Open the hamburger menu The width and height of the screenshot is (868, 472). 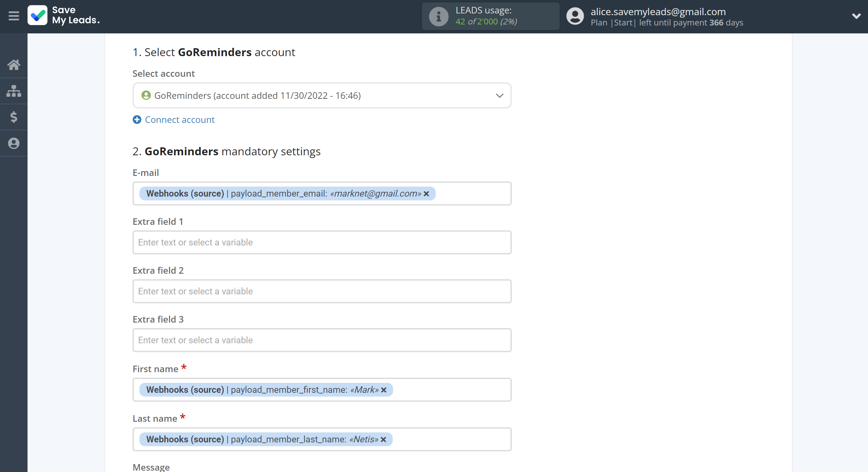[x=14, y=16]
